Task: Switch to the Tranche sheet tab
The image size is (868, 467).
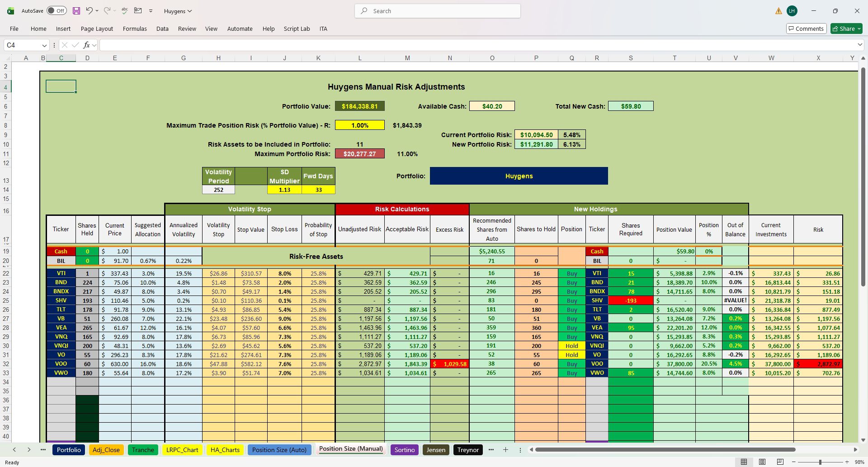Action: tap(143, 450)
